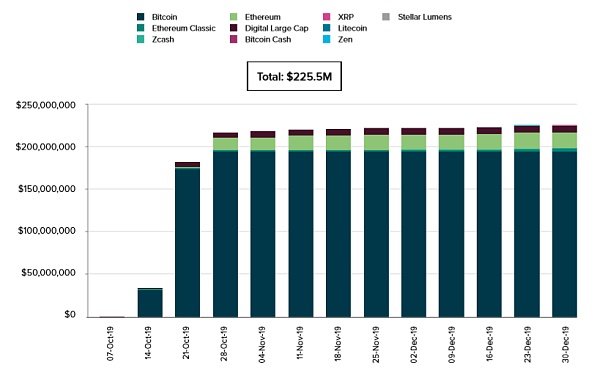Click the Bitcoin Cash legend swatch

pos(233,39)
